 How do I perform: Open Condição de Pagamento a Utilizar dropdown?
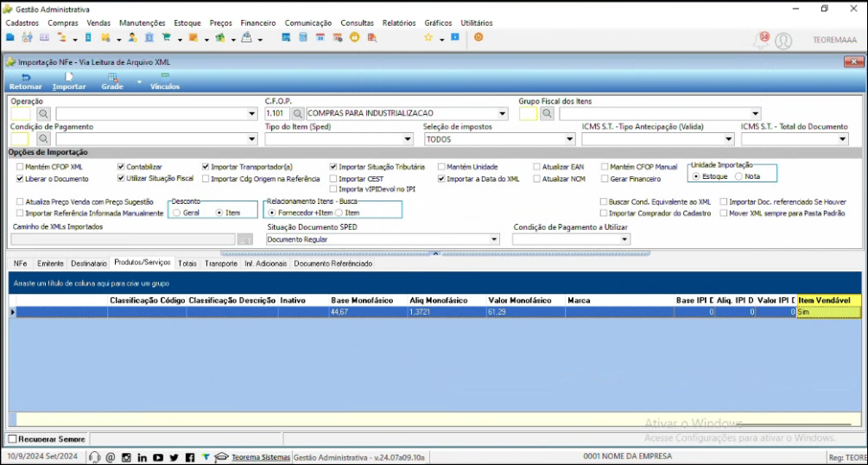click(624, 239)
